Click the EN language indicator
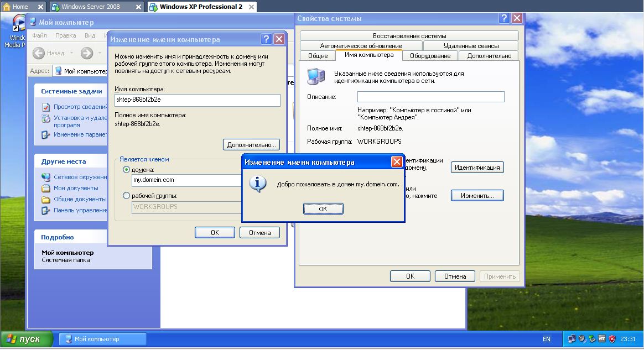The image size is (644, 350). 546,339
